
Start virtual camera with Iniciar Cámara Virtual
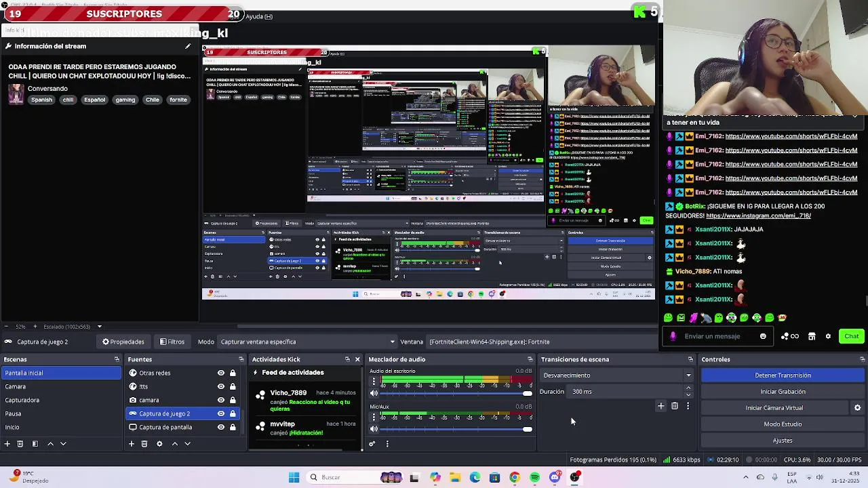coord(774,408)
